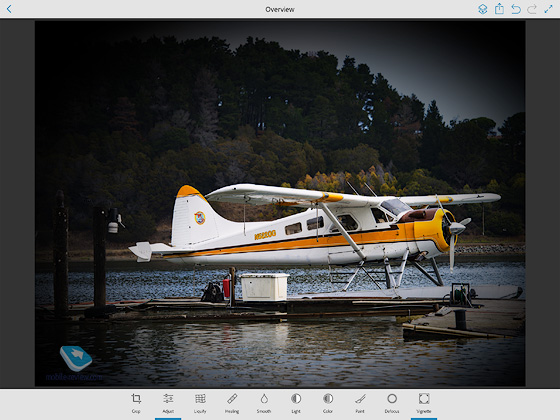Select the Defocus tool
Viewport: 560px width, 420px height.
[x=392, y=403]
